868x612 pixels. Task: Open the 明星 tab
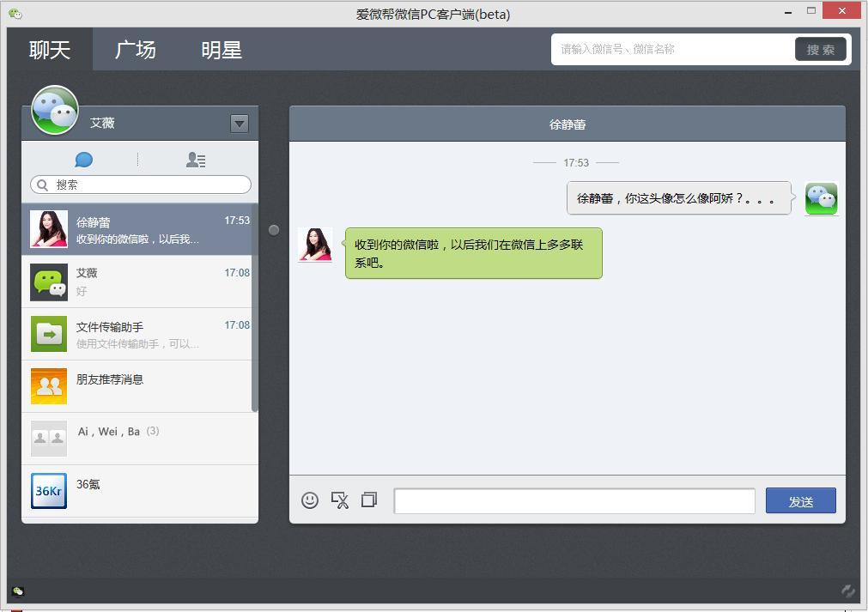click(222, 50)
